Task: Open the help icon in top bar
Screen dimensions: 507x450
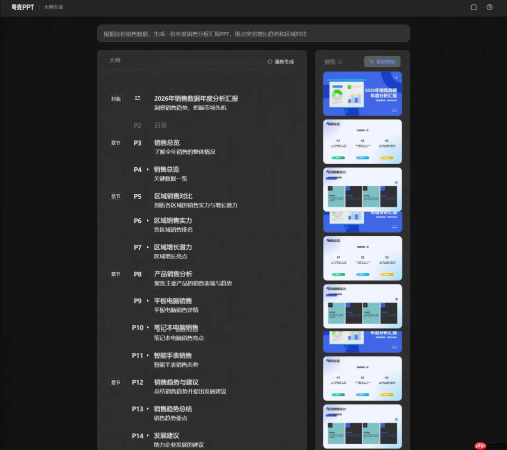Action: [489, 7]
